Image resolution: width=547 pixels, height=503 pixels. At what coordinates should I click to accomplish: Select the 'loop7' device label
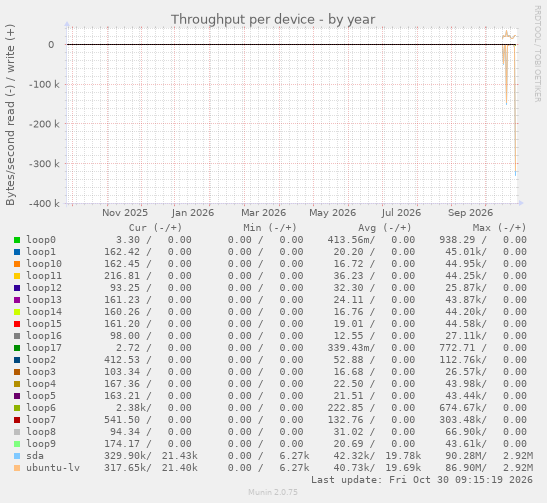[41, 420]
